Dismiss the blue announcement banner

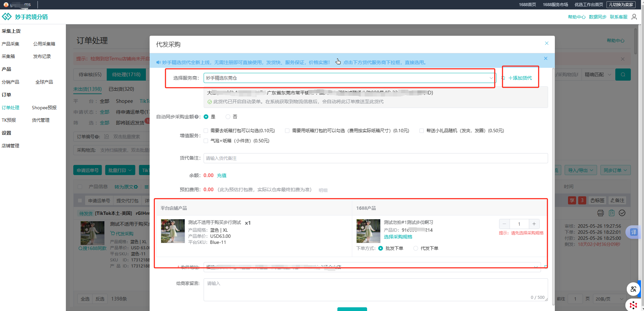(x=545, y=58)
